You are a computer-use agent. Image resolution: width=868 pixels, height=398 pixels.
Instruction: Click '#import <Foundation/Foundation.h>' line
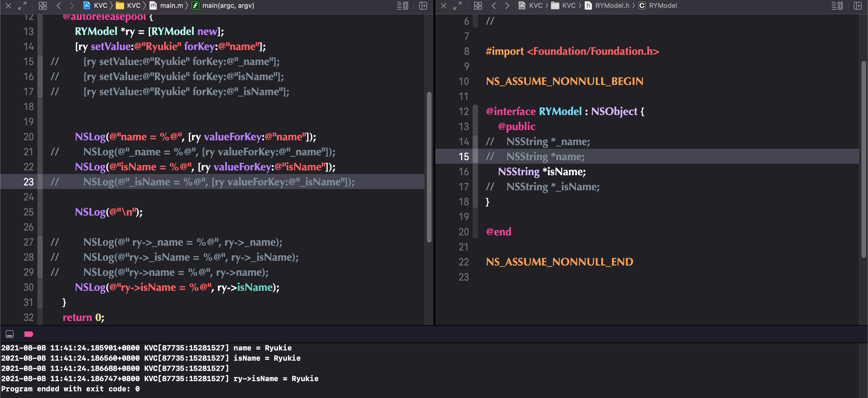click(572, 51)
